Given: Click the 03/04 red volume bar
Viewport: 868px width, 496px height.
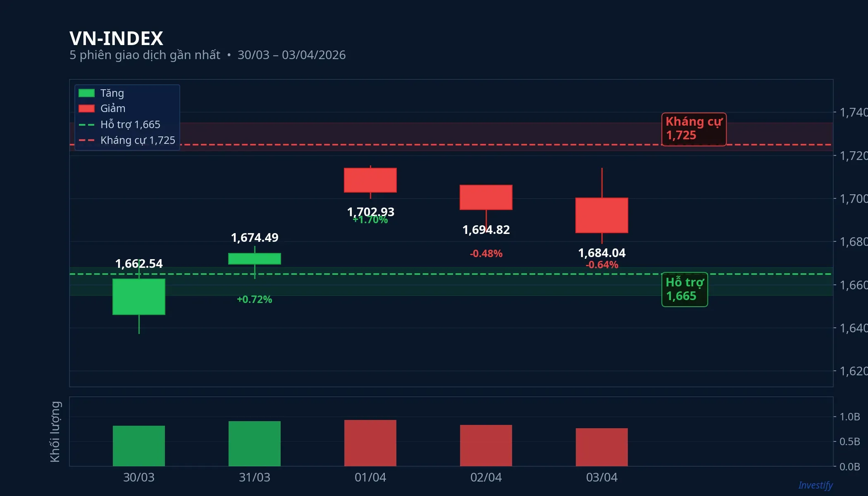Looking at the screenshot, I should click(x=602, y=447).
